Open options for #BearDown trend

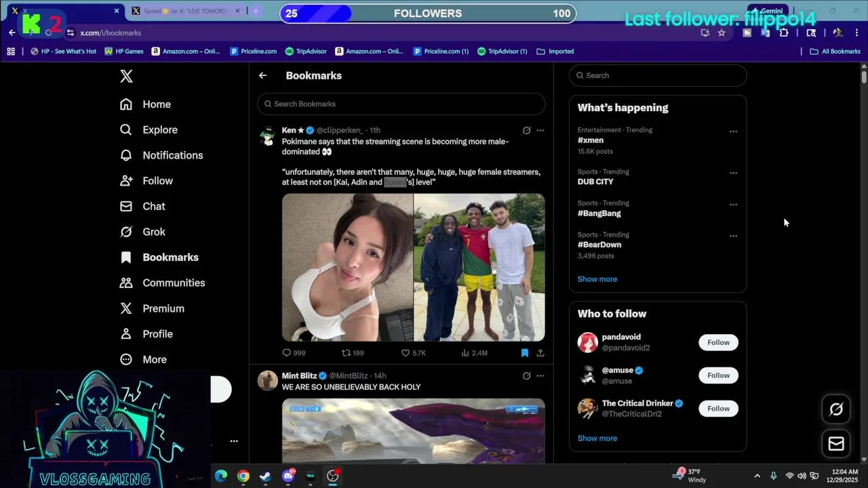(x=733, y=236)
